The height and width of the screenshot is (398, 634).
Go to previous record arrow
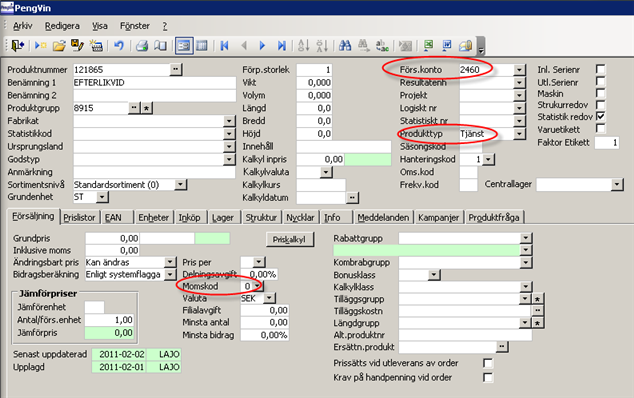point(244,46)
